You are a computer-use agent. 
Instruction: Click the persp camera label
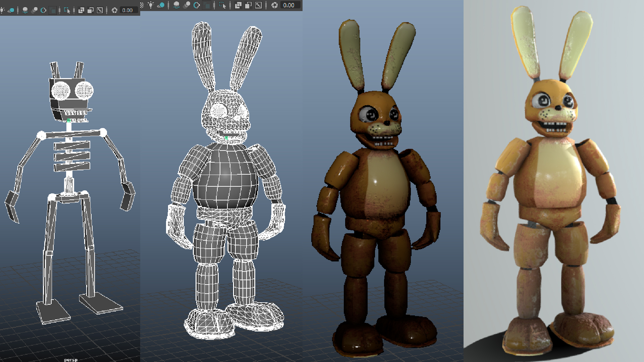(x=70, y=360)
